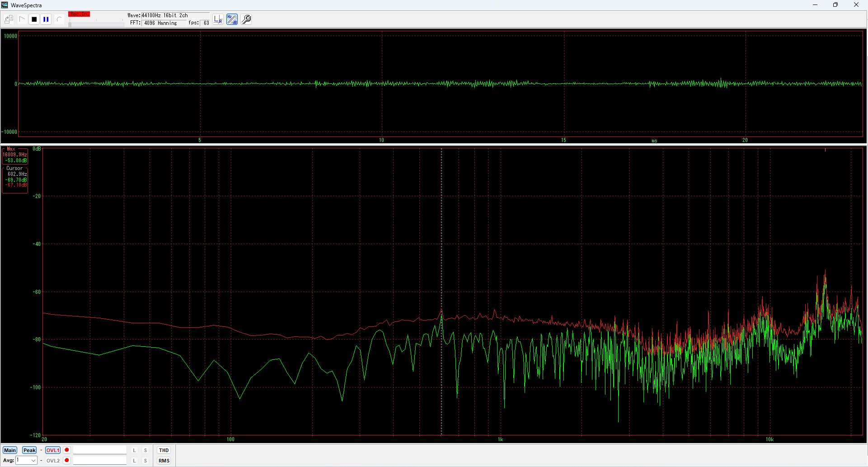Close the WaveSpectra window
Screen dimensions: 868x467
856,5
